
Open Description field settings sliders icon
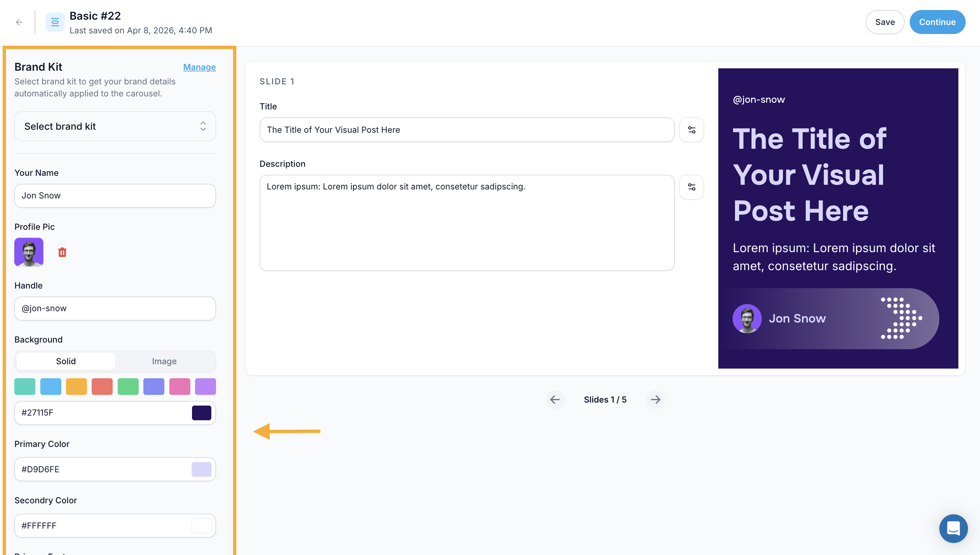click(x=691, y=187)
